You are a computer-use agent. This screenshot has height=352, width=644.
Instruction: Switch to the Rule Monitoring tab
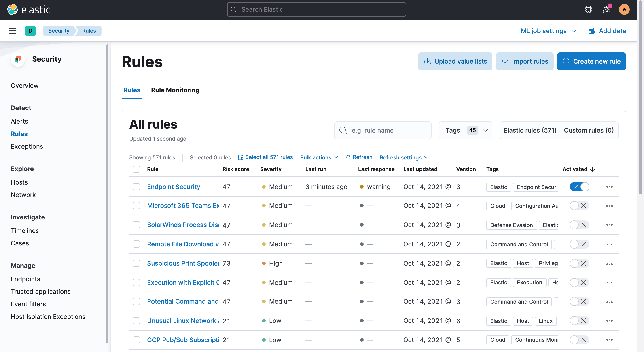pyautogui.click(x=175, y=90)
